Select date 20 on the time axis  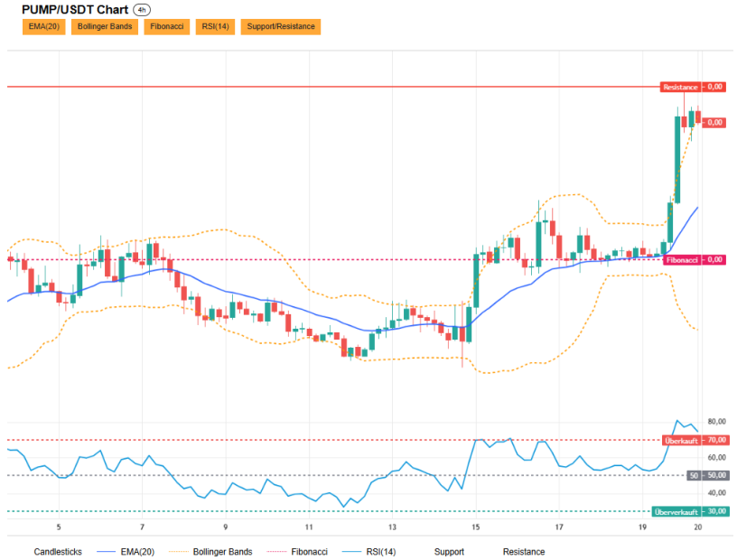pyautogui.click(x=698, y=527)
